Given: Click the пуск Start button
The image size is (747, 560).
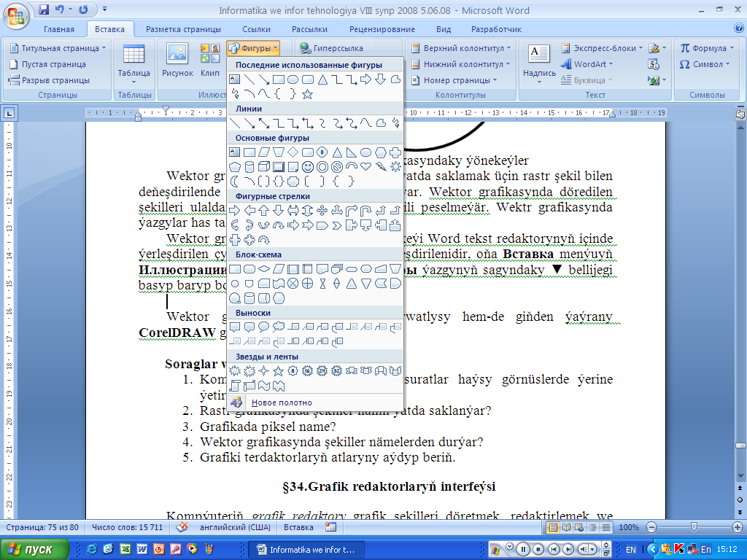Looking at the screenshot, I should [34, 549].
